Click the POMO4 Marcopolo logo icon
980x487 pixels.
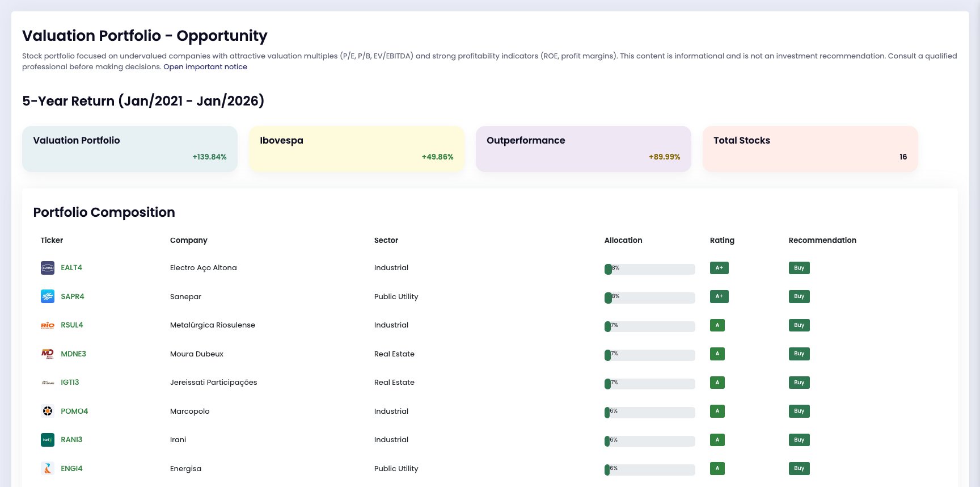[48, 411]
